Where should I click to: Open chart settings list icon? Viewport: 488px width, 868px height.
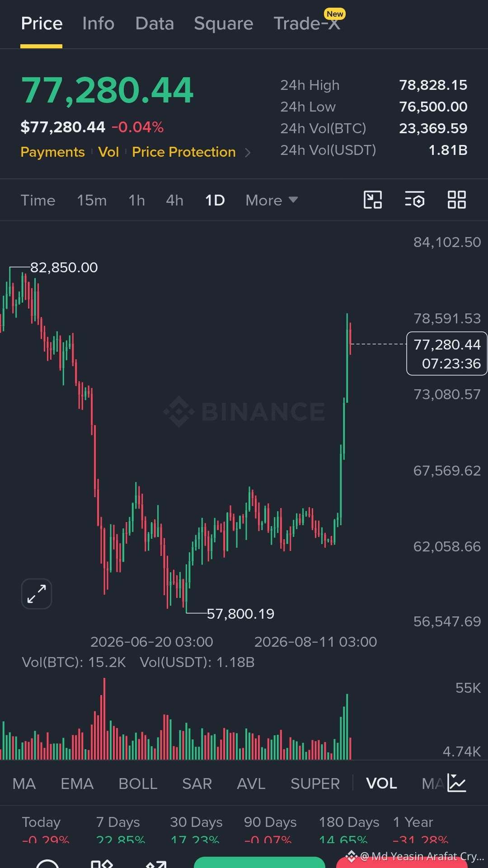pos(414,200)
